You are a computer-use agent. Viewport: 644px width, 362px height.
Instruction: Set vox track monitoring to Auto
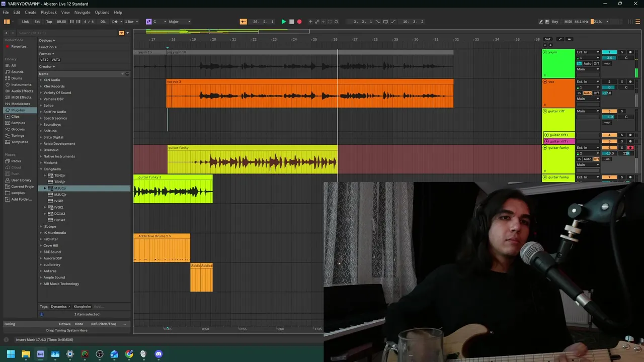point(587,93)
